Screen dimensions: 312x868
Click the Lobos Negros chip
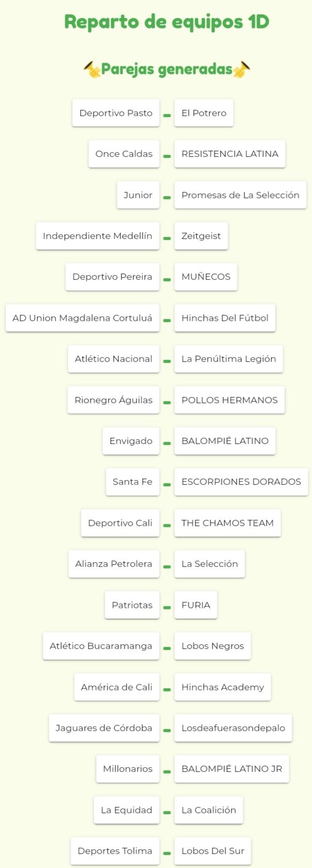[x=213, y=646]
